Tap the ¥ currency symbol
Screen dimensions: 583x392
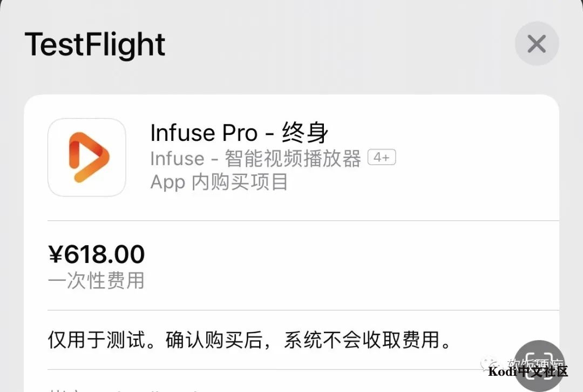(56, 254)
